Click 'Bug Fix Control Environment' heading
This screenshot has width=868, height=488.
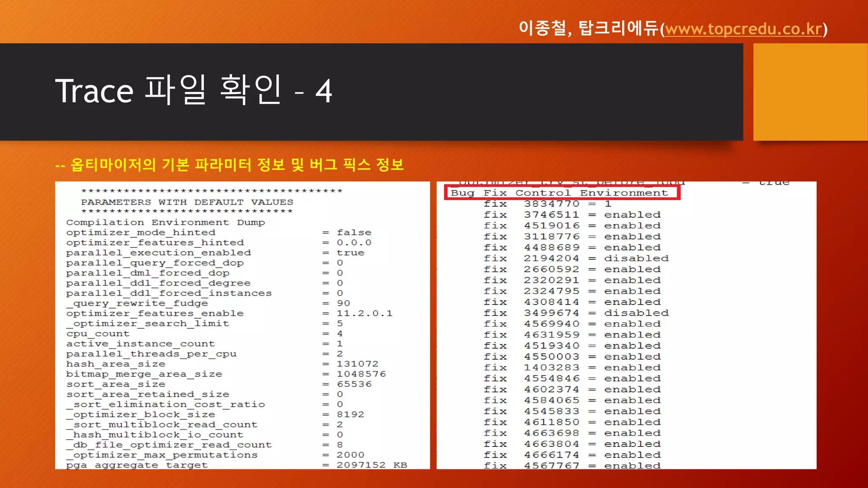(x=559, y=193)
